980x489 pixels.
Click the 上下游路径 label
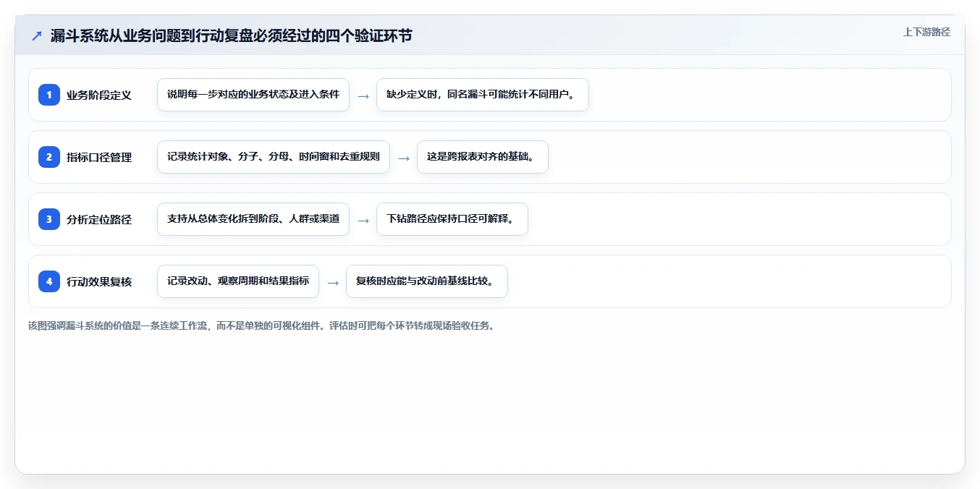pos(926,32)
